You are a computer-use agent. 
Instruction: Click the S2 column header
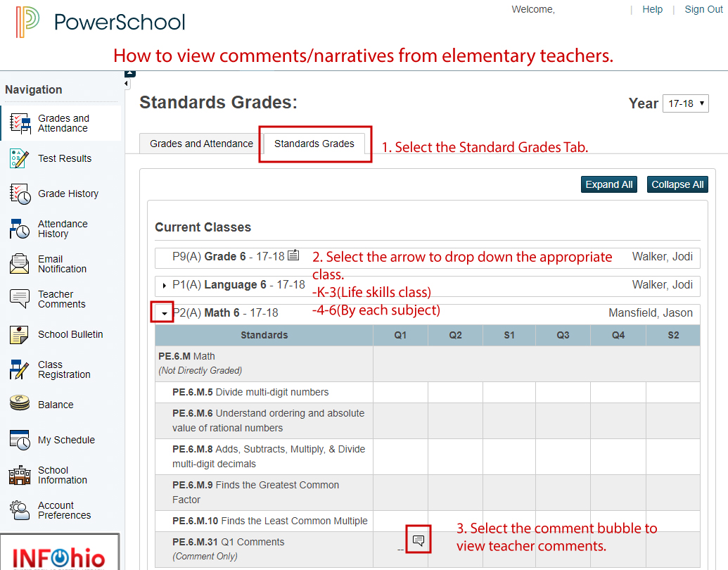673,336
